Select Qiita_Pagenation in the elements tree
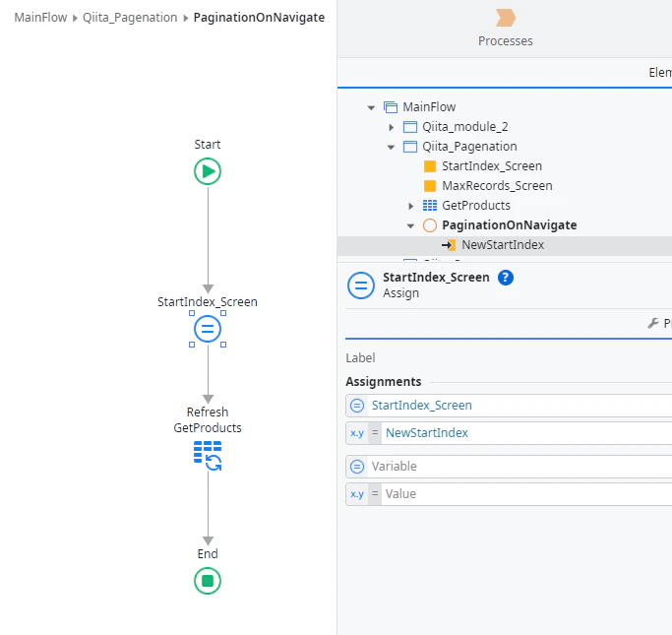The image size is (672, 635). click(x=469, y=147)
